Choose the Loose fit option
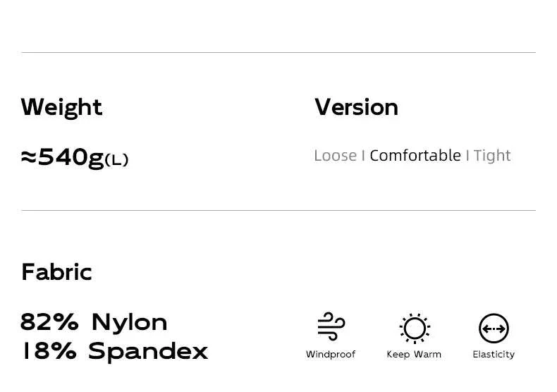This screenshot has width=557, height=392. (x=336, y=156)
